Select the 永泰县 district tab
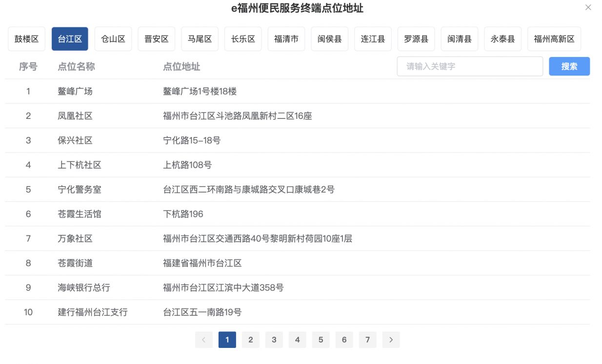This screenshot has height=364, width=602. (x=502, y=39)
